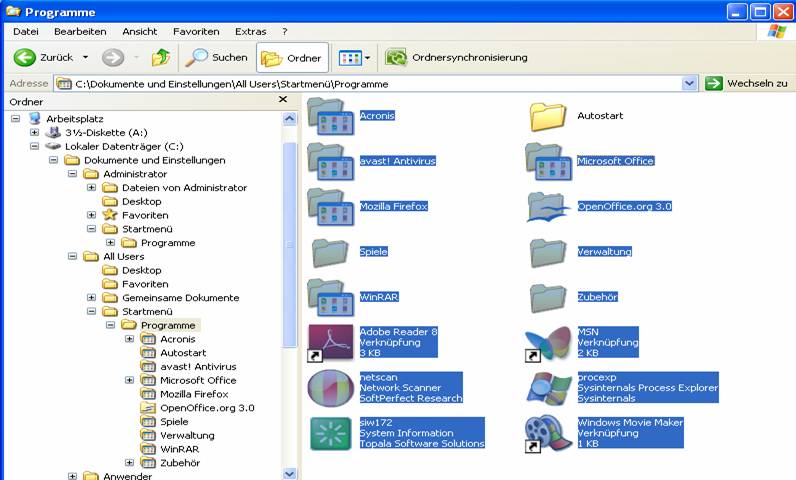
Task: Collapse Lokaler Datenträger (C:) in tree
Action: click(35, 146)
